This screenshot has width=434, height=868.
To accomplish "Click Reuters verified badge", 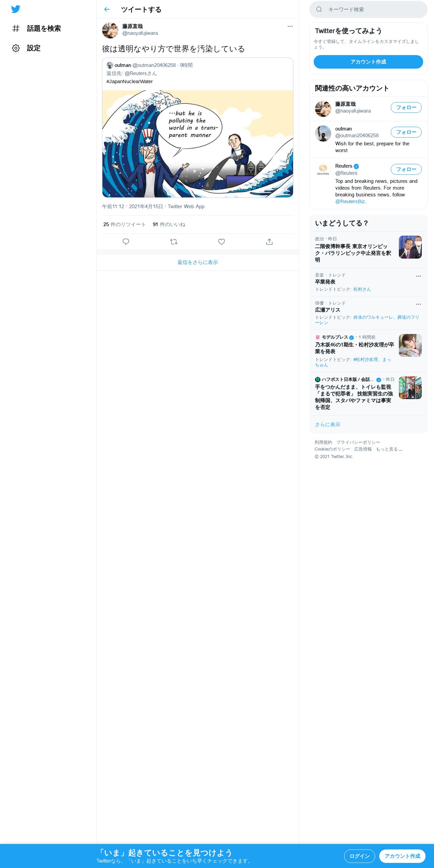I will coord(356,166).
